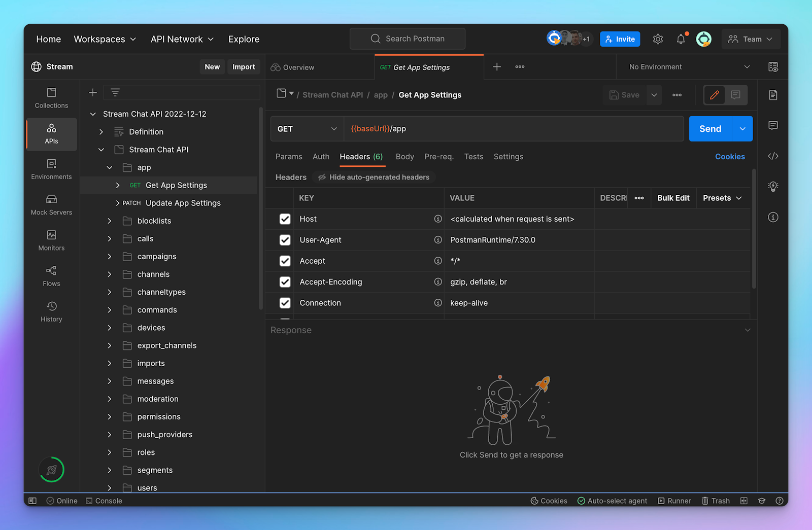
Task: Open the Runner from the status bar
Action: coord(674,501)
